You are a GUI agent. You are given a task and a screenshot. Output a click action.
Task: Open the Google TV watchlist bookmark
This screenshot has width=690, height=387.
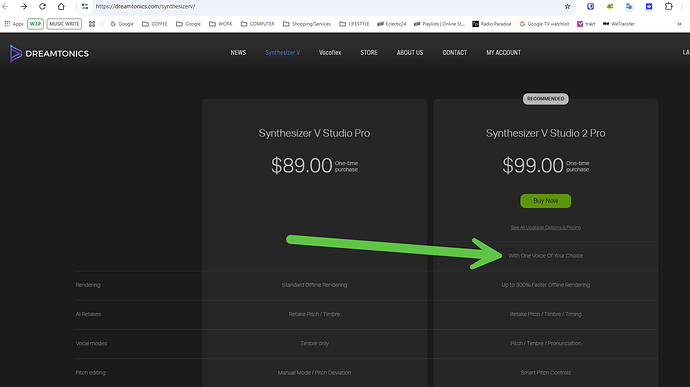[544, 24]
